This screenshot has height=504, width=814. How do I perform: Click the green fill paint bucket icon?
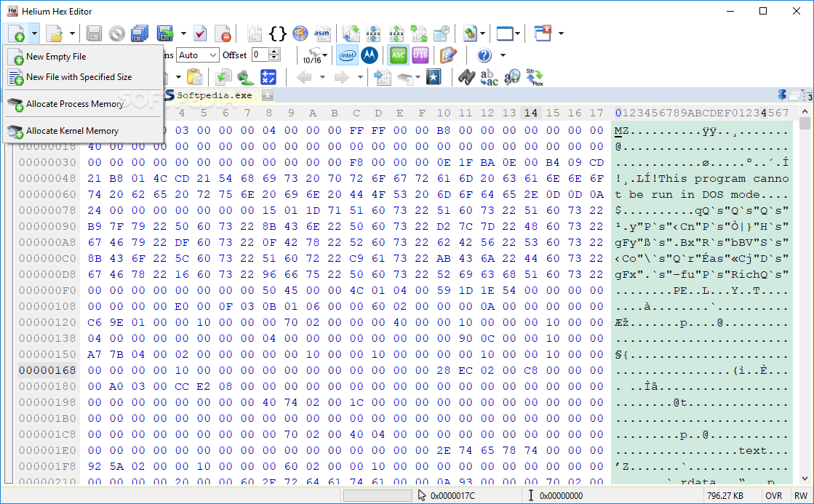[245, 77]
